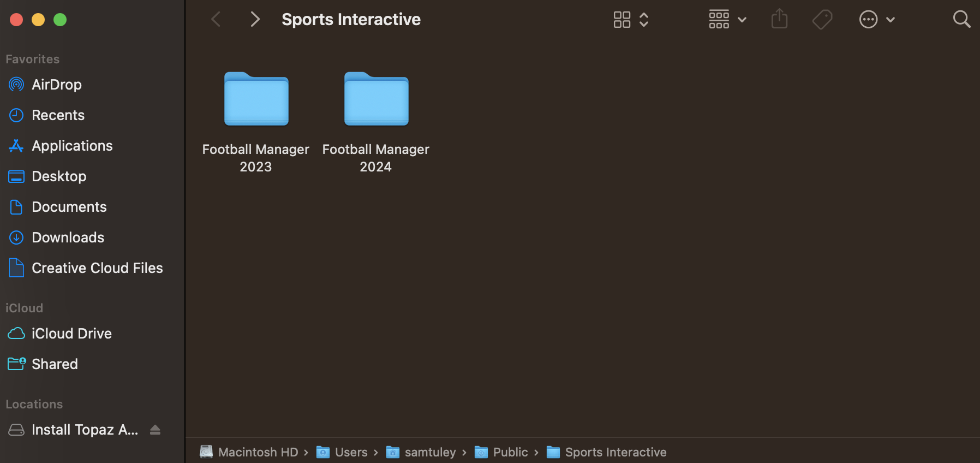Open Install Topaz volume in sidebar
Image resolution: width=980 pixels, height=463 pixels.
[x=85, y=430]
